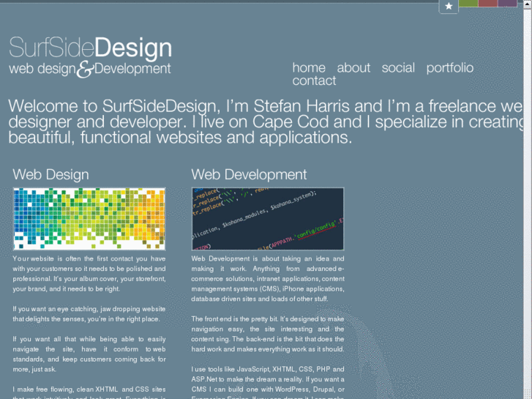Click the web design & Development tagline
This screenshot has width=532, height=399.
click(90, 69)
